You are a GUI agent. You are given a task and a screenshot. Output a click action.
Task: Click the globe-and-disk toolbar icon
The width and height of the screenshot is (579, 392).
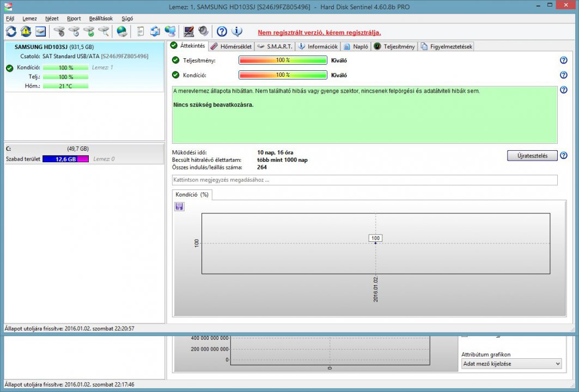point(122,32)
